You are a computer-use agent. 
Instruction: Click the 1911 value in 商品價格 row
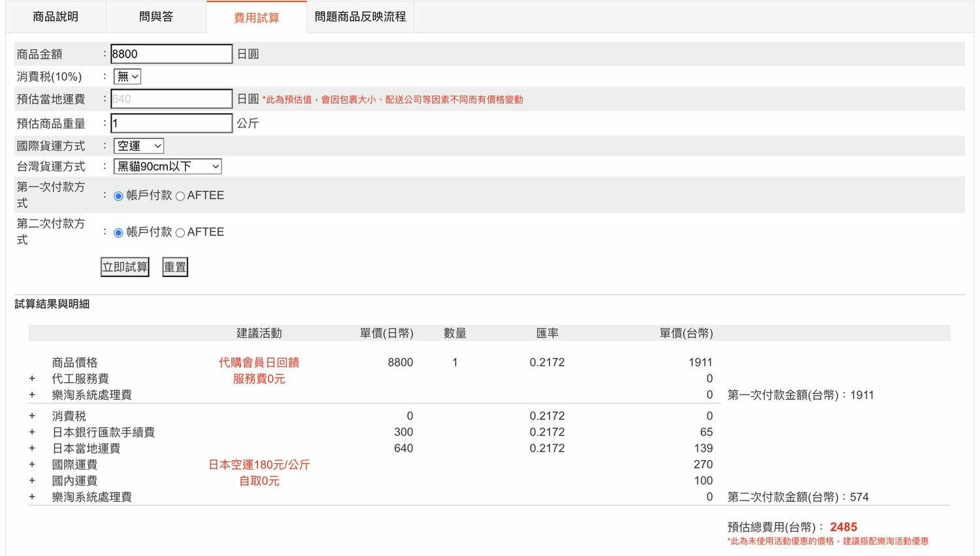(700, 363)
